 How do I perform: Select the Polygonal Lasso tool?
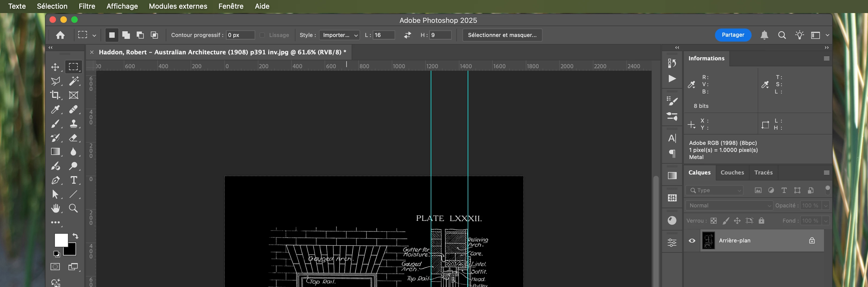[55, 81]
